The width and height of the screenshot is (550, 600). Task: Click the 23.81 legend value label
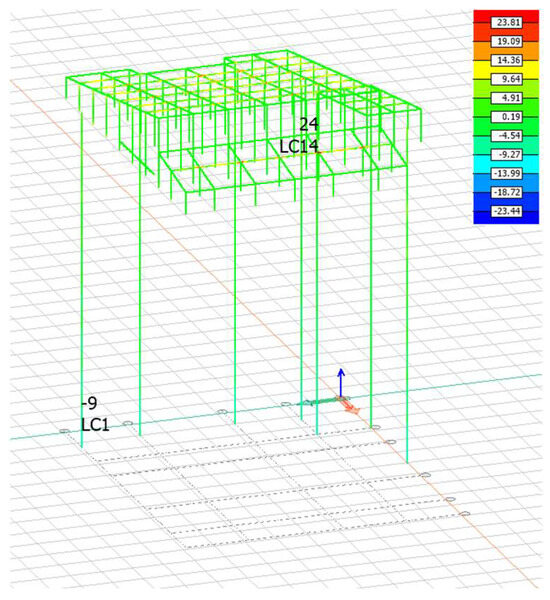point(507,23)
